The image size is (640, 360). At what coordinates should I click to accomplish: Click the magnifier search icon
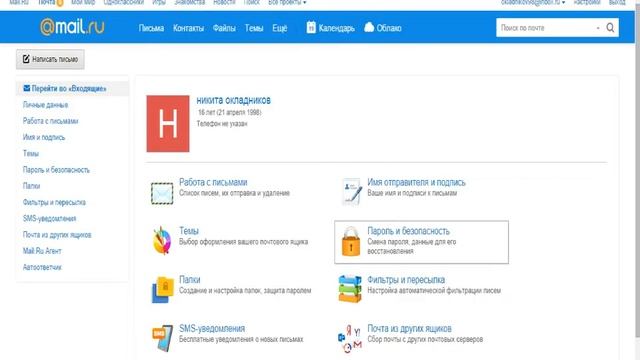610,28
